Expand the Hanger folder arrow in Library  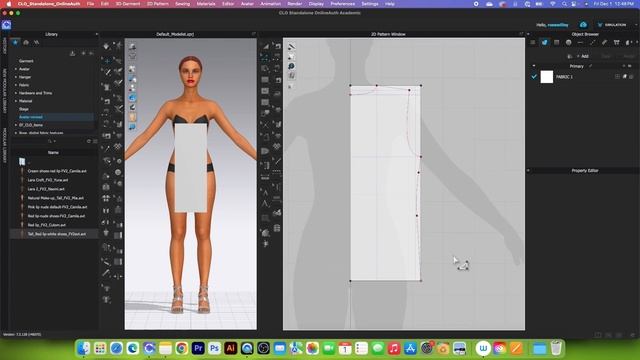point(16,77)
